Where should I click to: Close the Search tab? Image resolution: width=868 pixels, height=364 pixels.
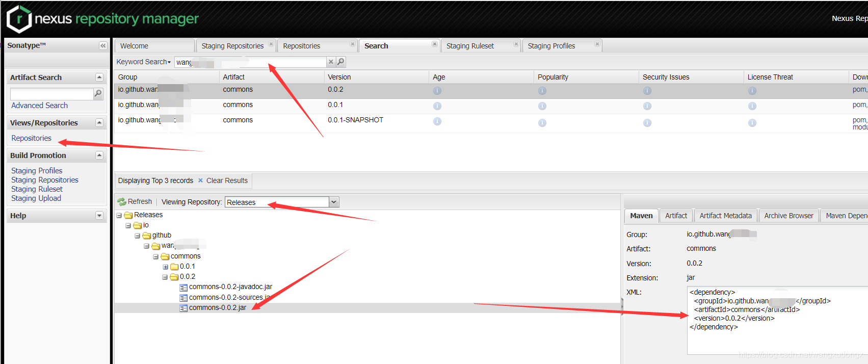[x=435, y=44]
